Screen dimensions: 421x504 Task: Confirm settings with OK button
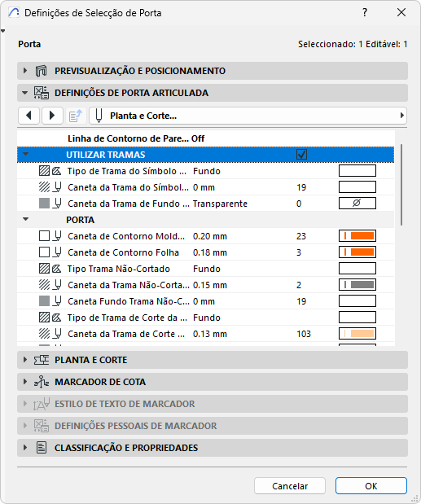[x=371, y=486]
